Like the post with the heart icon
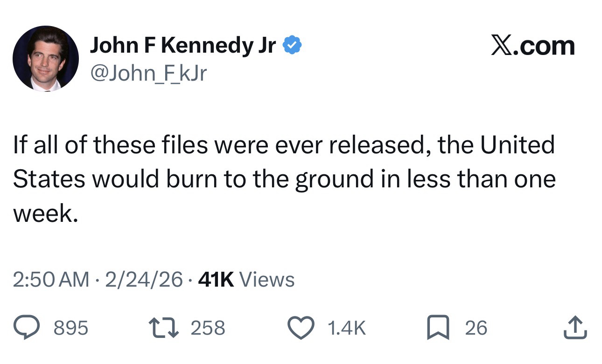 301,327
